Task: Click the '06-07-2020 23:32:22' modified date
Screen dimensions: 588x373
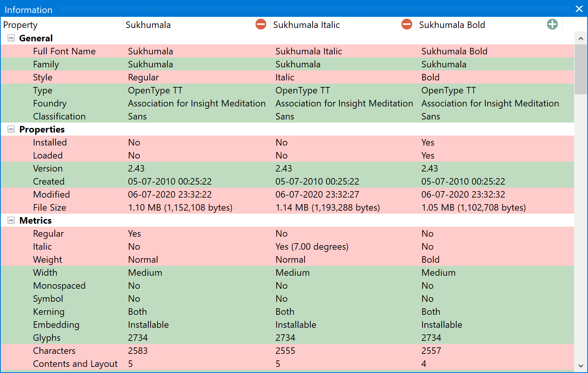Action: tap(170, 195)
